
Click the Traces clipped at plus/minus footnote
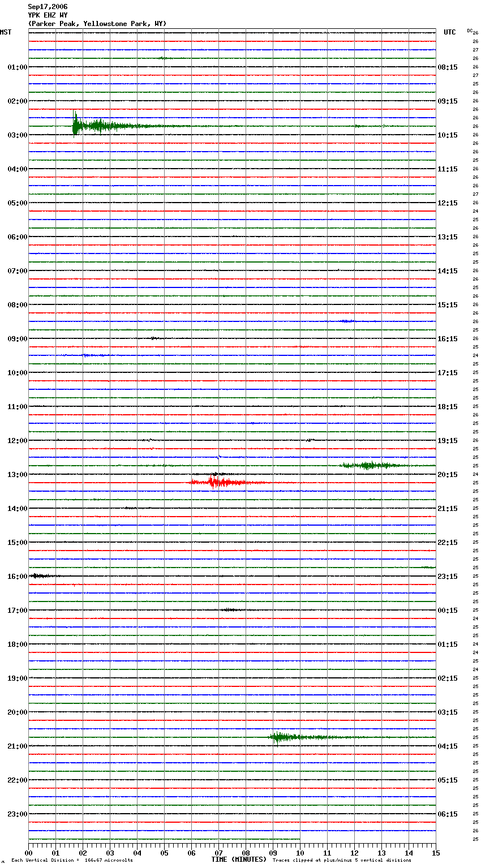(x=342, y=861)
